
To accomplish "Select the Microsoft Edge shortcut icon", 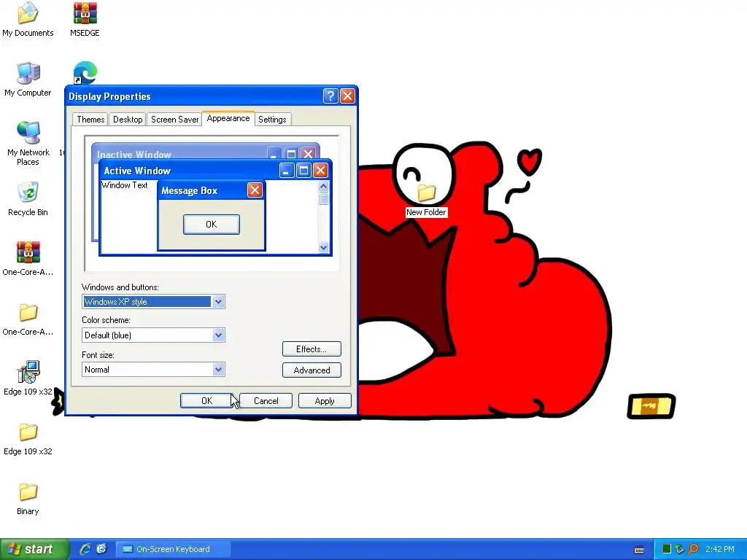I will [85, 73].
